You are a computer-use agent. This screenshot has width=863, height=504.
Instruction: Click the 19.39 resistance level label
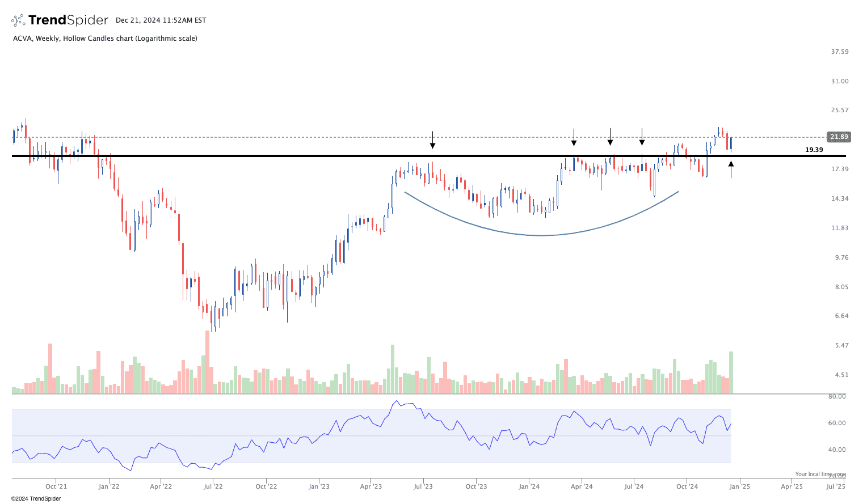(814, 150)
